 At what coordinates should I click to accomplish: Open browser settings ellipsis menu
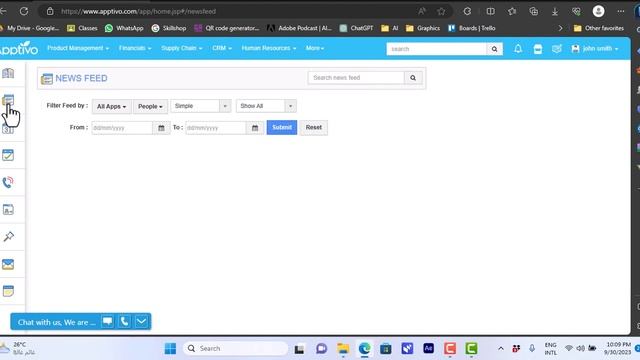tap(621, 11)
